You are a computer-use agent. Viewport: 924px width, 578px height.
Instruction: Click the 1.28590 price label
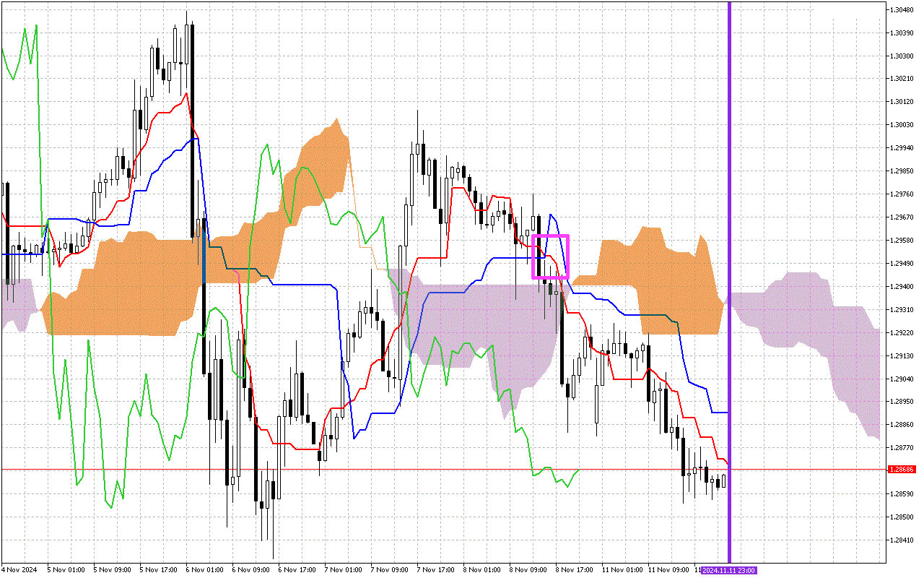click(901, 494)
